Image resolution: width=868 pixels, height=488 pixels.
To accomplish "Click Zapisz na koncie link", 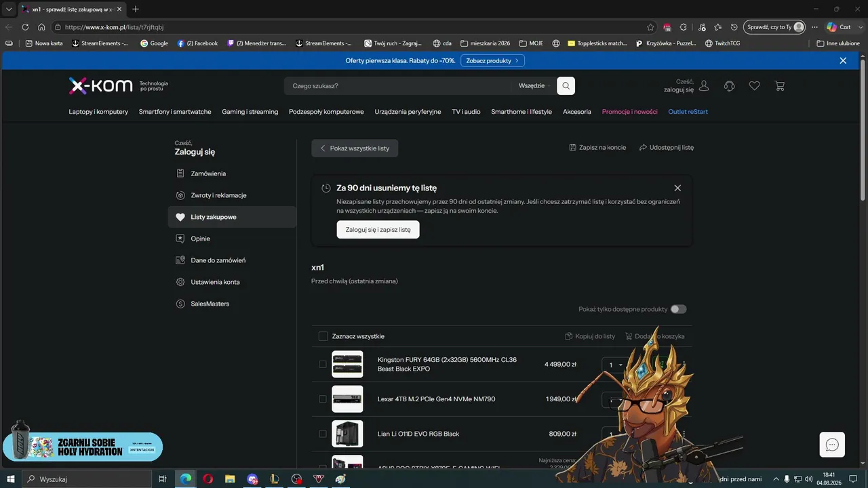I will [597, 147].
